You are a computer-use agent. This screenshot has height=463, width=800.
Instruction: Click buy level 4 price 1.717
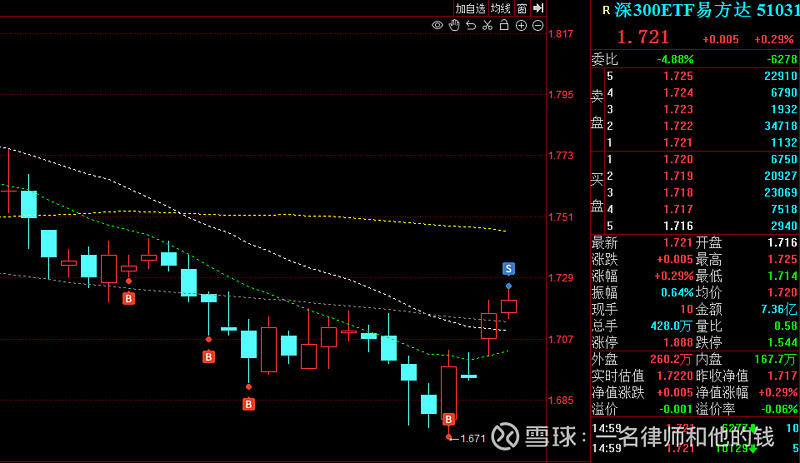point(678,209)
